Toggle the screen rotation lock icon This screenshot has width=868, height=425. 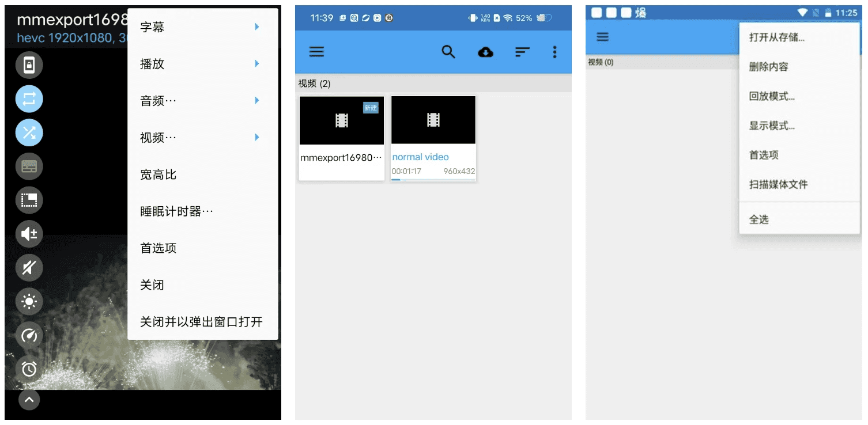pyautogui.click(x=29, y=64)
